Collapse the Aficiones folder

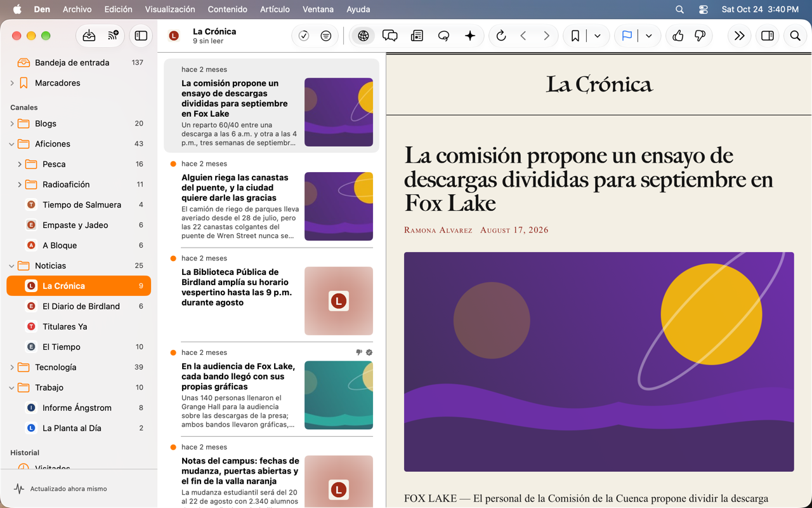pos(12,144)
